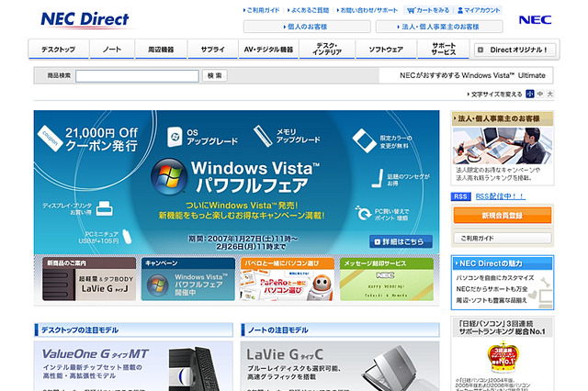The height and width of the screenshot is (391, 588).
Task: Click the ValueOne G タイプMT product card
Action: point(133,366)
